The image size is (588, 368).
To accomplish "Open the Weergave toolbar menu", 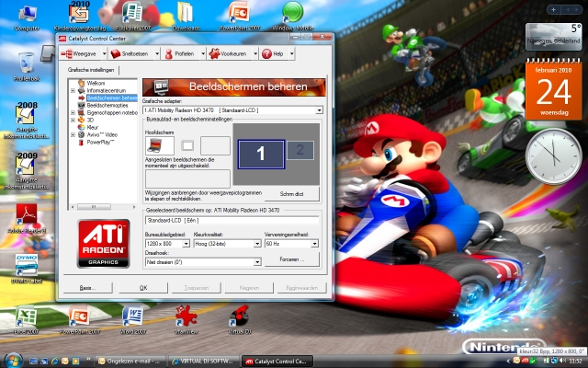I will (x=79, y=53).
